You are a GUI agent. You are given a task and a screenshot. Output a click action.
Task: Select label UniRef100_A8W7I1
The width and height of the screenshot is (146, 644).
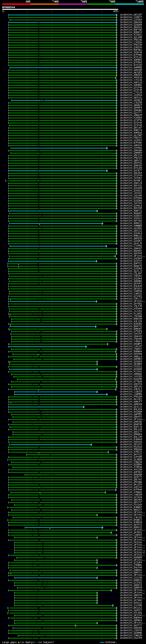click(131, 211)
